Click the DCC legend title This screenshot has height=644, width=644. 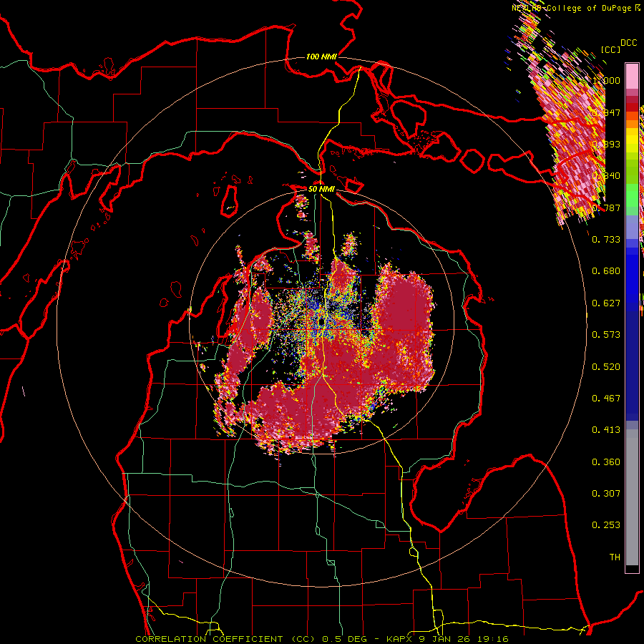pyautogui.click(x=629, y=43)
